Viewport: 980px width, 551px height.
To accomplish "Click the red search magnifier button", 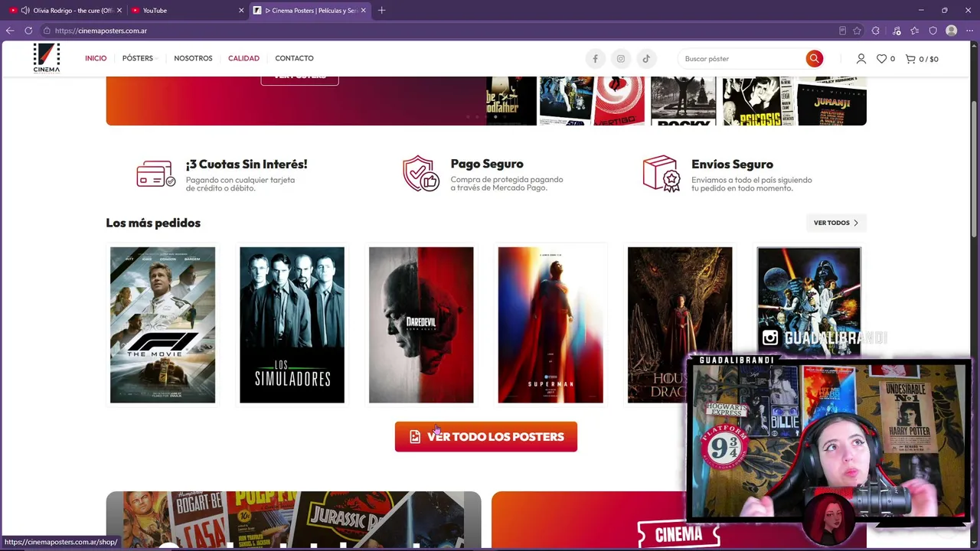I will [x=814, y=59].
